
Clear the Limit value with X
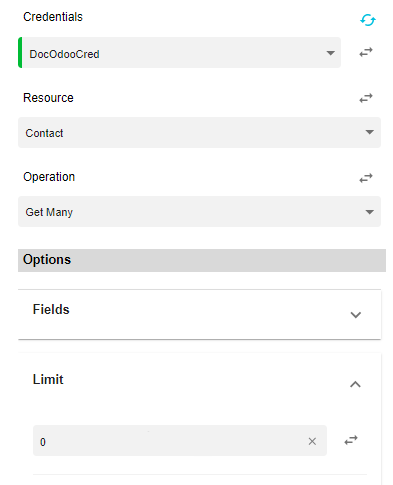312,441
